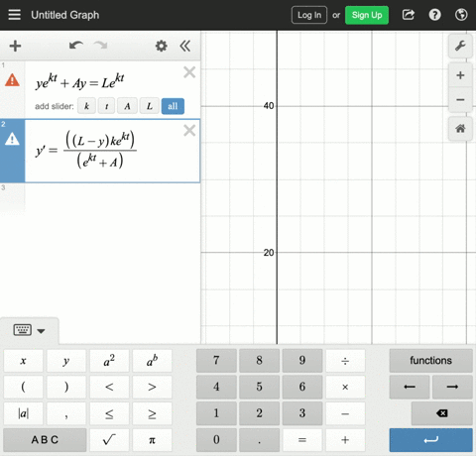The height and width of the screenshot is (456, 476).
Task: Click the Add Item plus icon
Action: click(x=15, y=46)
